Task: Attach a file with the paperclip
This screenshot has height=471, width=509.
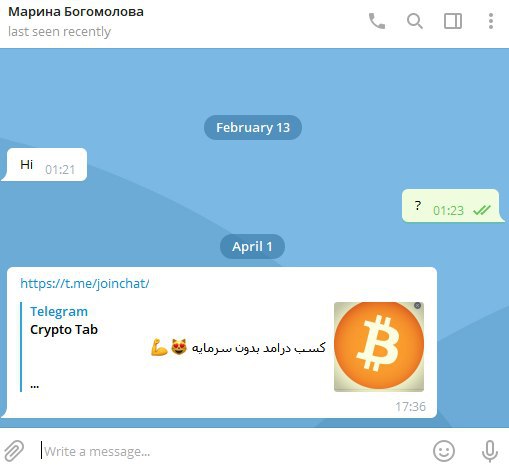Action: 14,451
